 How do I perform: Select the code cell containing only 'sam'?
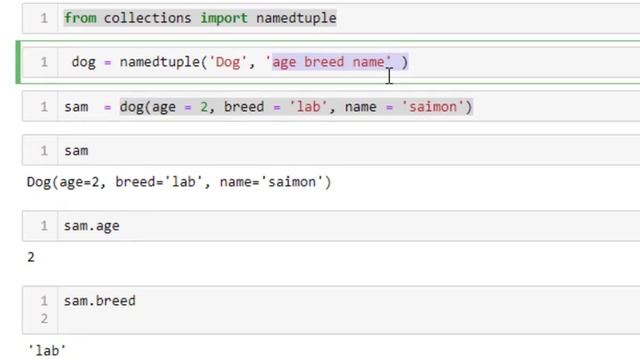331,150
